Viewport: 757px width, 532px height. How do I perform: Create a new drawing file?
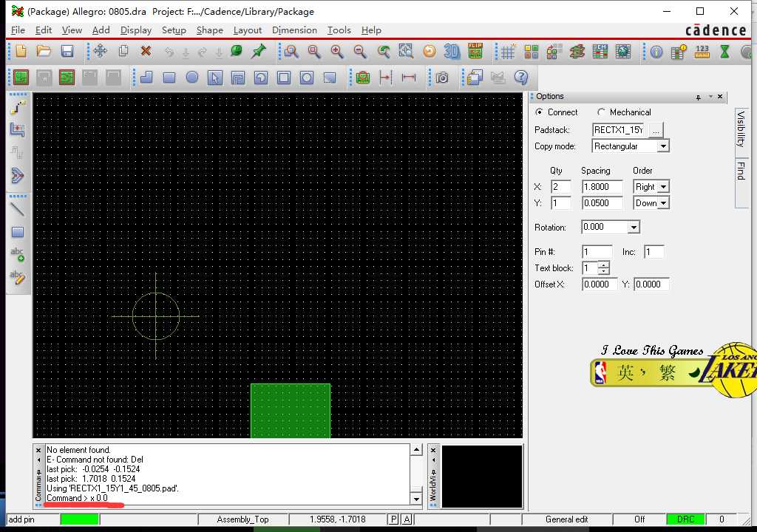[x=21, y=51]
